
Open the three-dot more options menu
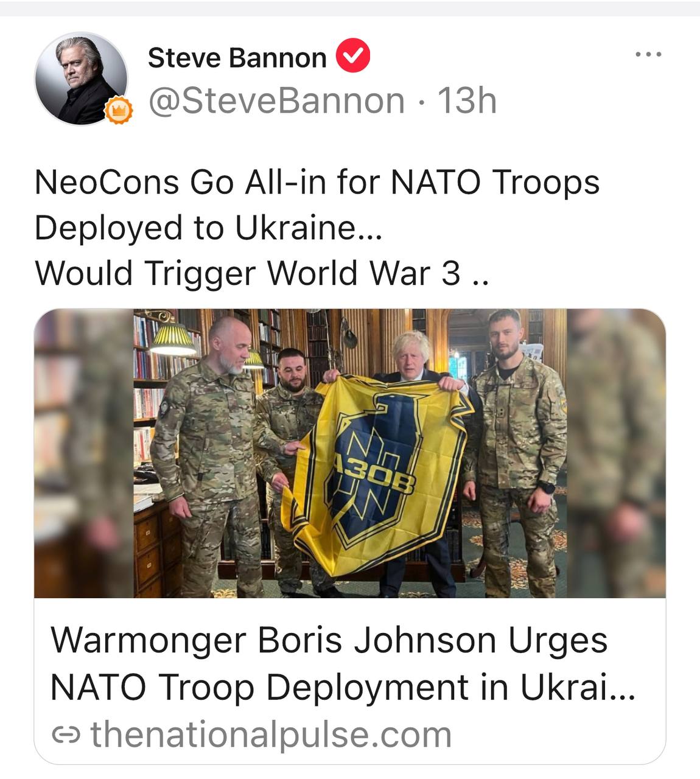[x=648, y=55]
